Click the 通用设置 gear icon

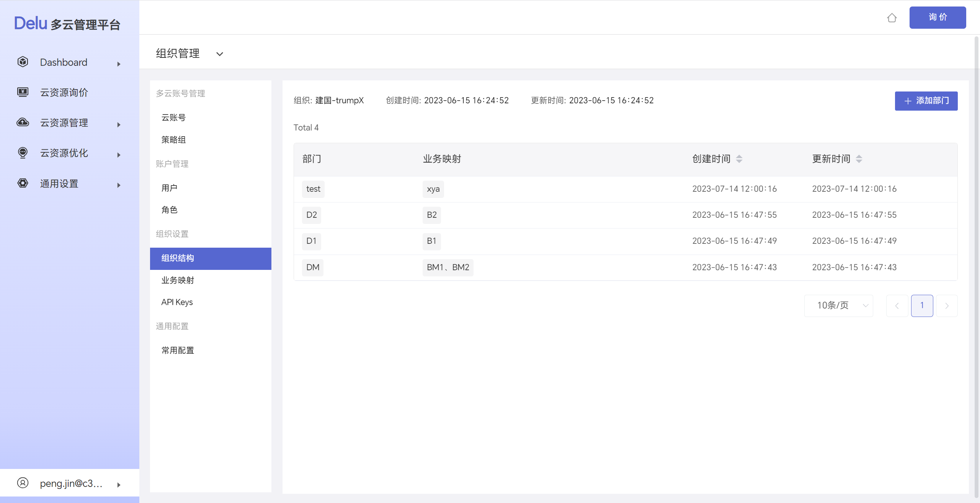click(x=23, y=183)
